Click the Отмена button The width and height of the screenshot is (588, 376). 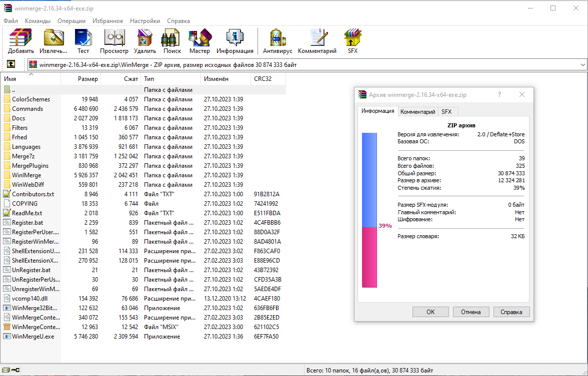tap(470, 312)
